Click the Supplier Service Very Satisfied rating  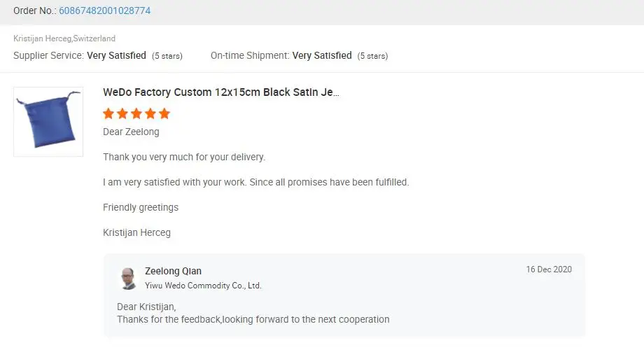[x=116, y=55]
